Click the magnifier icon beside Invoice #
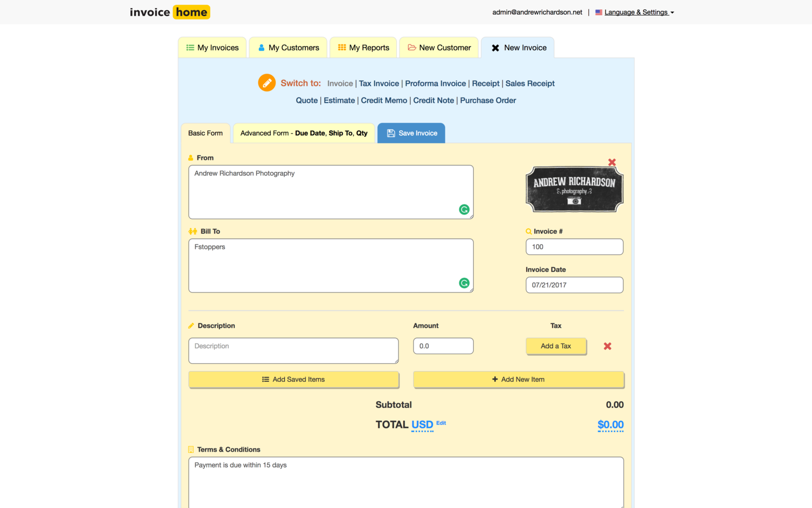Viewport: 812px width, 508px height. [x=528, y=231]
